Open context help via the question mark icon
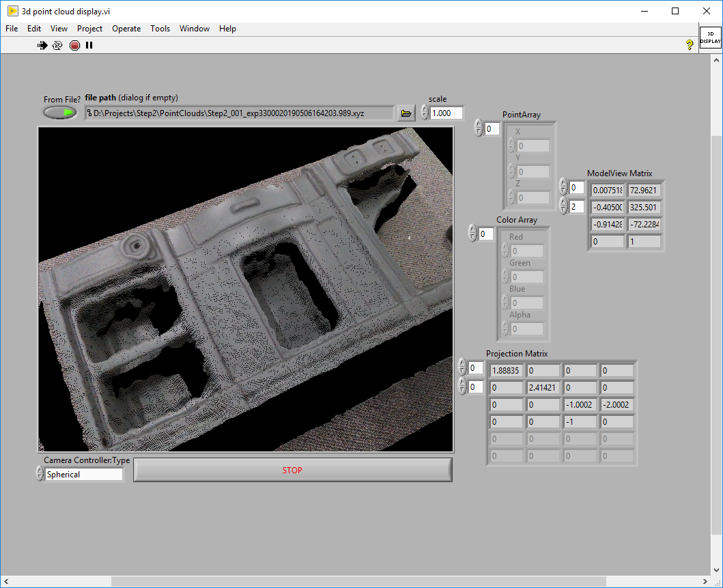This screenshot has height=588, width=723. tap(690, 44)
